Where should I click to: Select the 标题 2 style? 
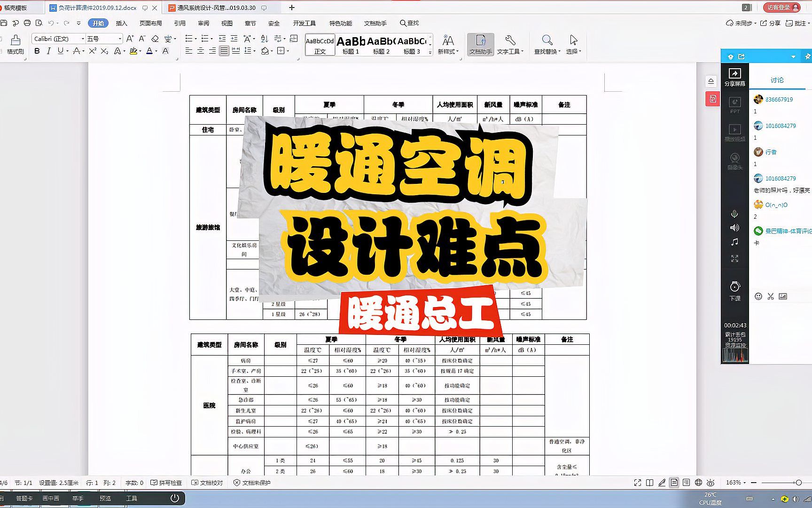(381, 45)
